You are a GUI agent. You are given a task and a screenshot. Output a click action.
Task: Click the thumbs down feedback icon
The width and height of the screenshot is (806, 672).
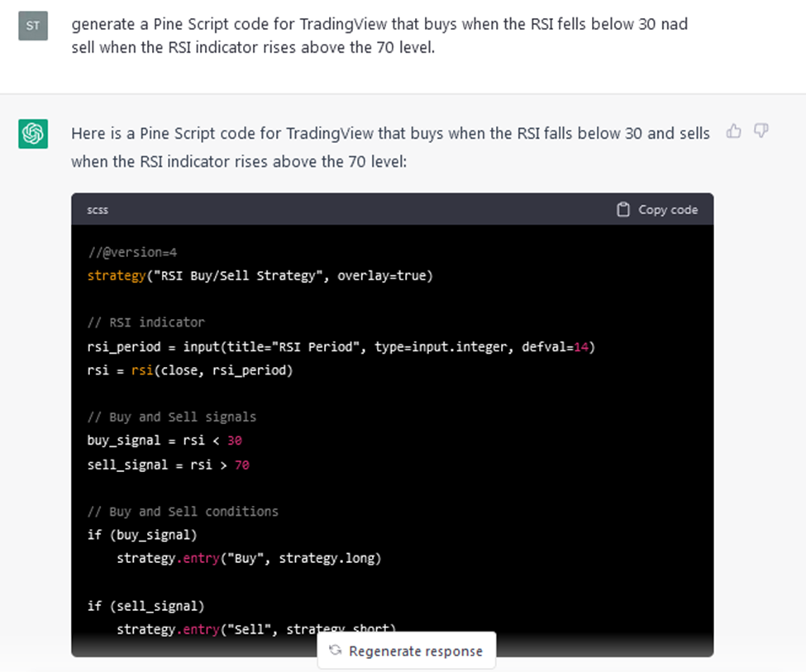pyautogui.click(x=761, y=131)
